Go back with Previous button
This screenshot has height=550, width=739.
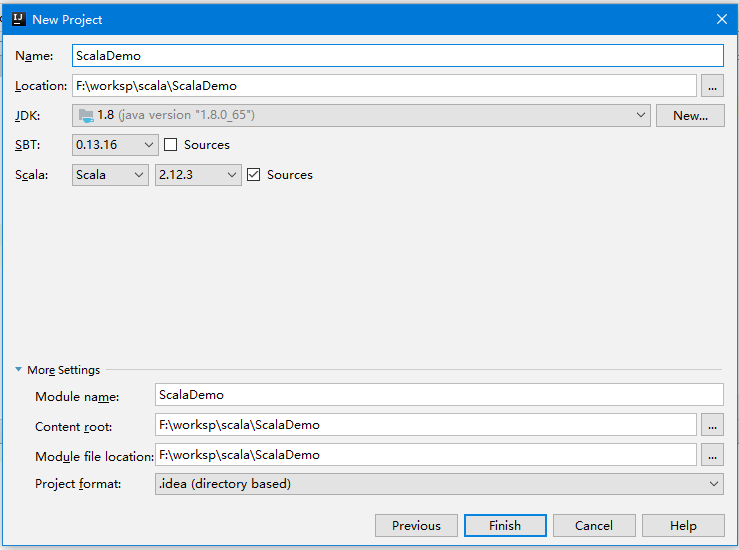point(416,526)
